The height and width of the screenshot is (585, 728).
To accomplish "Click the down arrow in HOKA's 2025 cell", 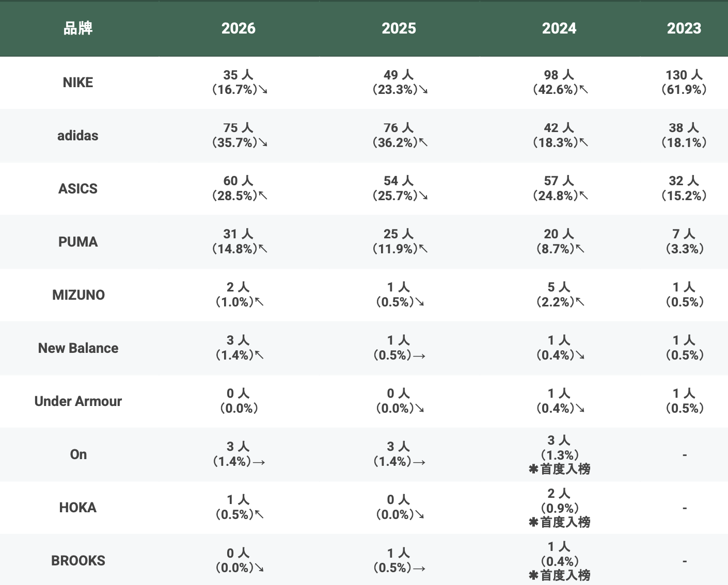I will (420, 515).
